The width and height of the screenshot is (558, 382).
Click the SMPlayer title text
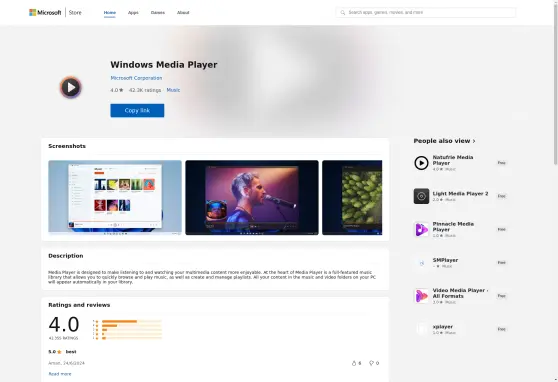[x=445, y=260]
